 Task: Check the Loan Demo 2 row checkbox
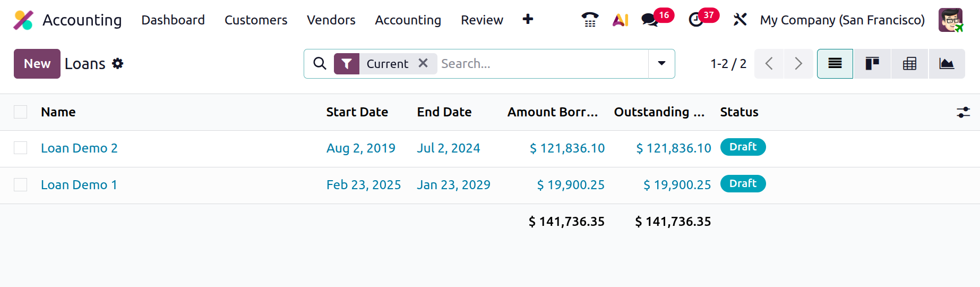(x=21, y=148)
